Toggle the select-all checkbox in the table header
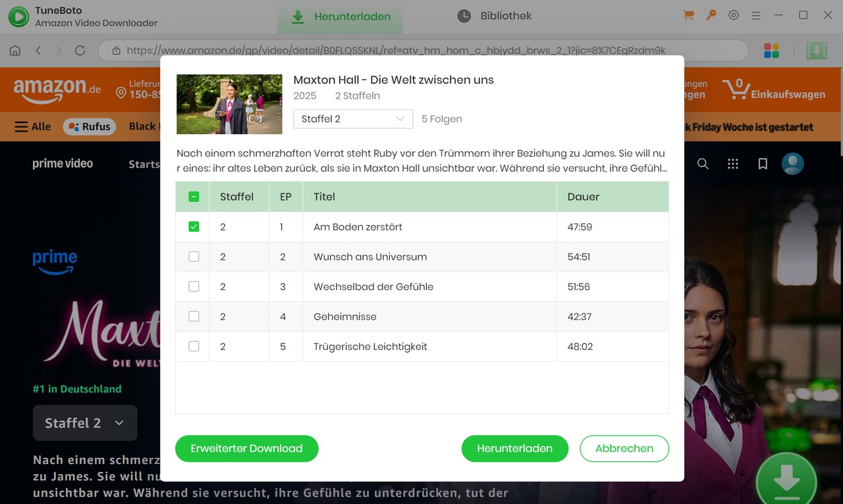843x504 pixels. click(192, 196)
